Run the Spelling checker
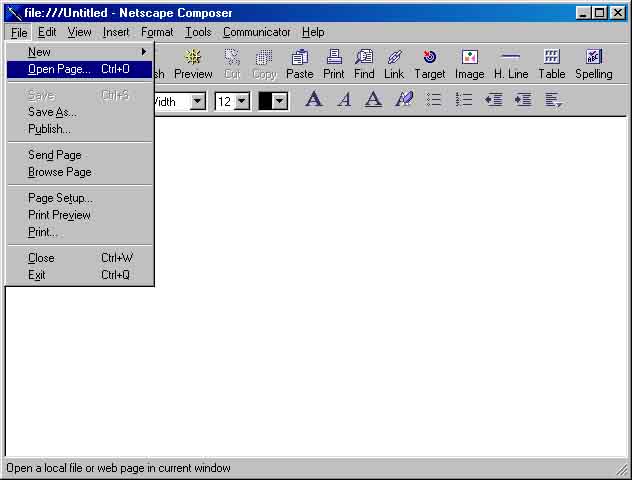 (594, 64)
